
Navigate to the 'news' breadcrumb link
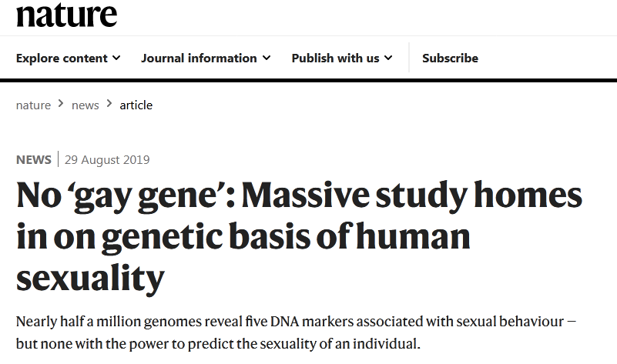pyautogui.click(x=85, y=105)
